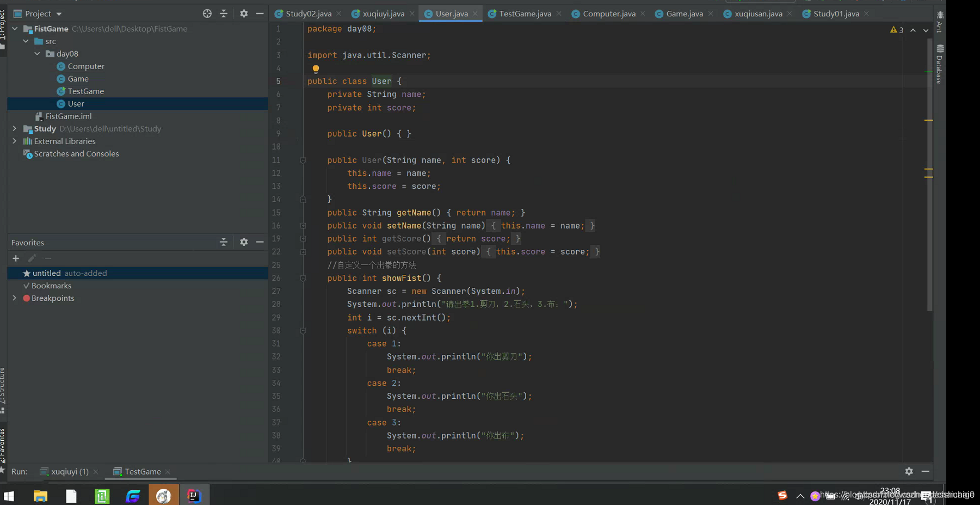Open Windows Start menu
This screenshot has height=505, width=980.
9,496
